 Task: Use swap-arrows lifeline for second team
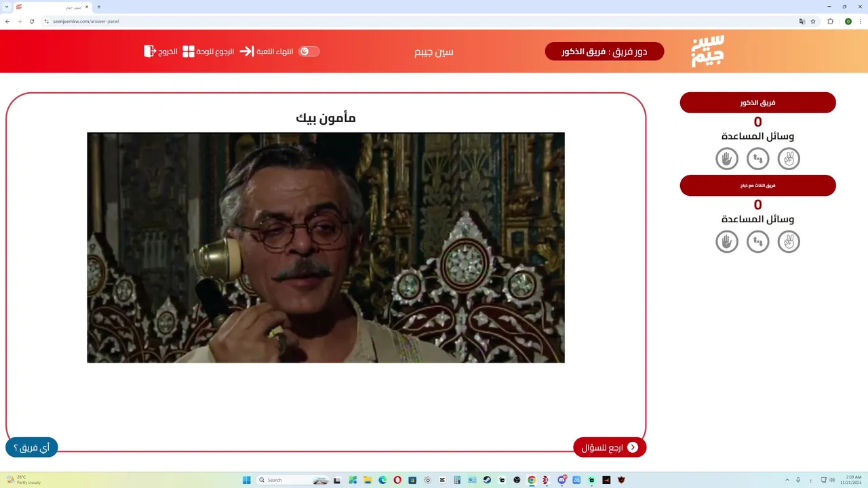(x=758, y=242)
